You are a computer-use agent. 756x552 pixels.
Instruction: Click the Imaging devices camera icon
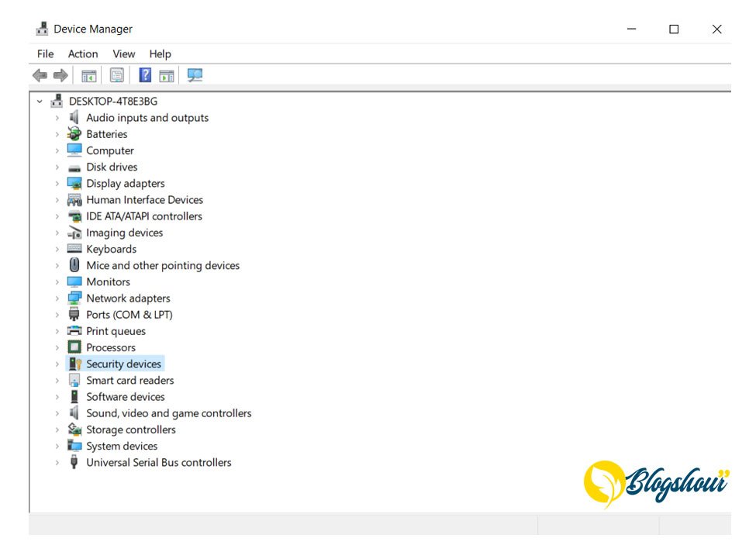(74, 233)
